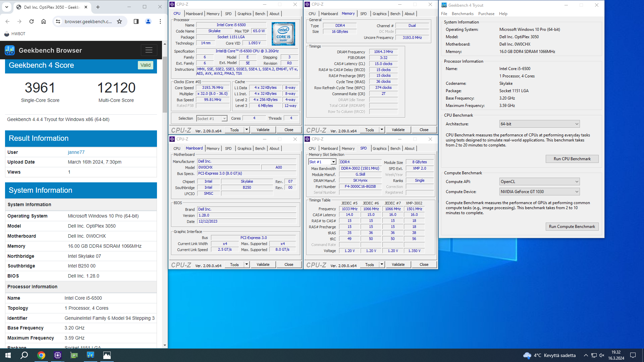This screenshot has height=362, width=644.
Task: Open Geekbench icon in taskbar
Action: pyautogui.click(x=91, y=355)
